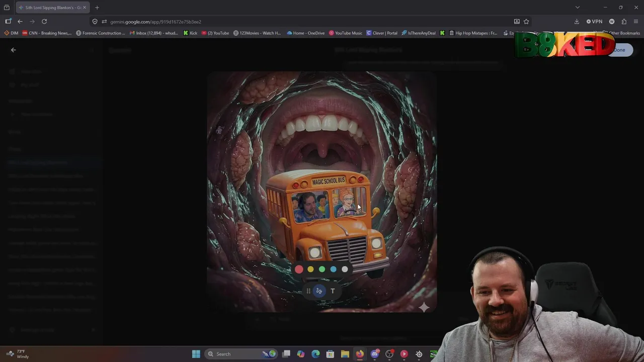Open the browser downloads panel
Viewport: 644px width, 362px height.
click(577, 22)
